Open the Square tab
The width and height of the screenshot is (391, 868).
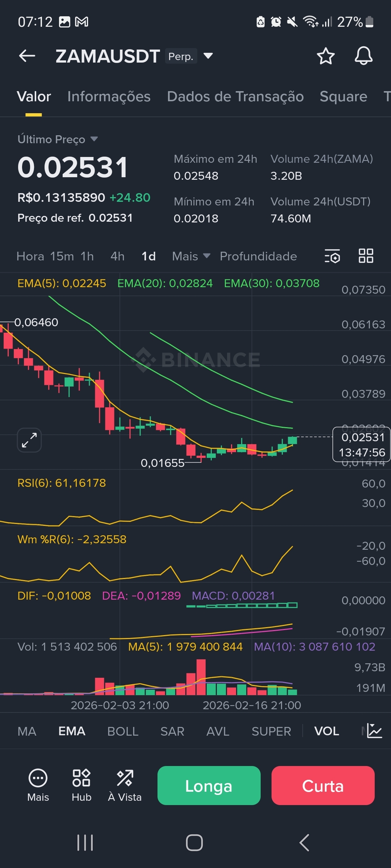(x=343, y=97)
